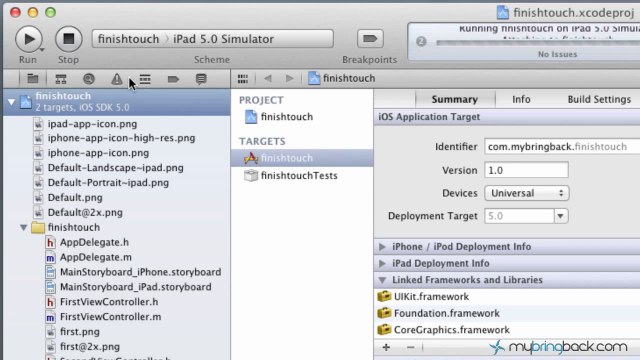Go back with the left arrow in jump bar
The width and height of the screenshot is (640, 360).
pyautogui.click(x=268, y=78)
